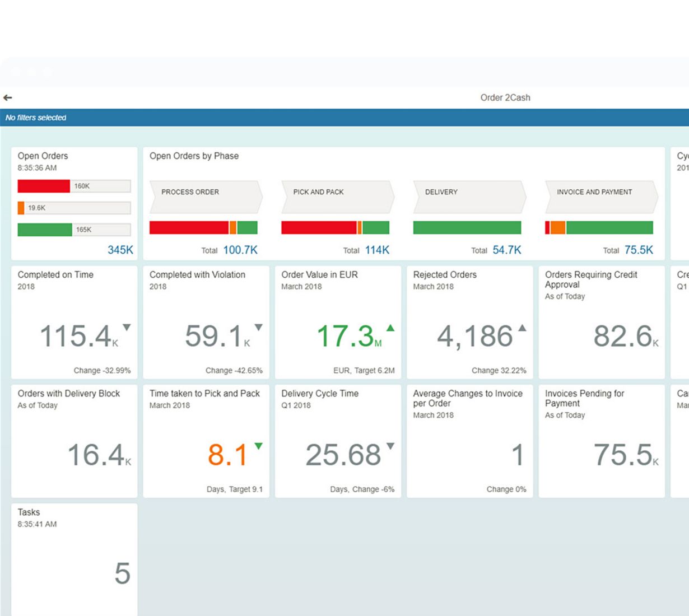Click the green down arrow on Pick and Pack time
The height and width of the screenshot is (616, 689).
pyautogui.click(x=258, y=446)
